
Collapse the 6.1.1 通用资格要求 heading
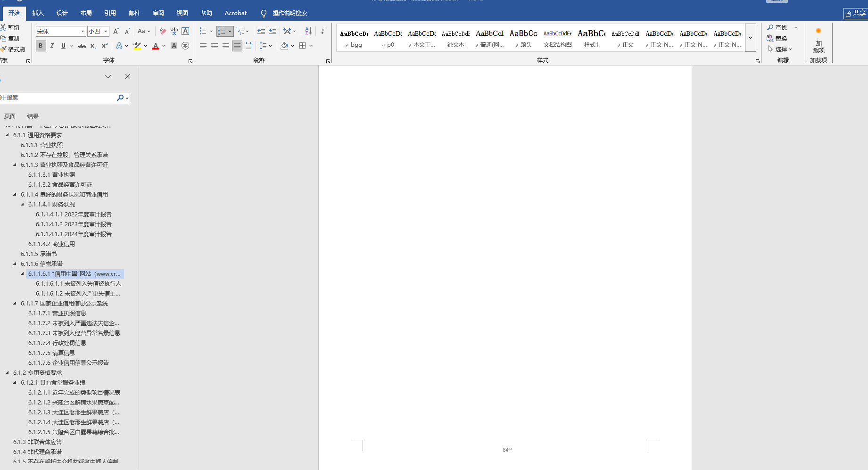(7, 135)
